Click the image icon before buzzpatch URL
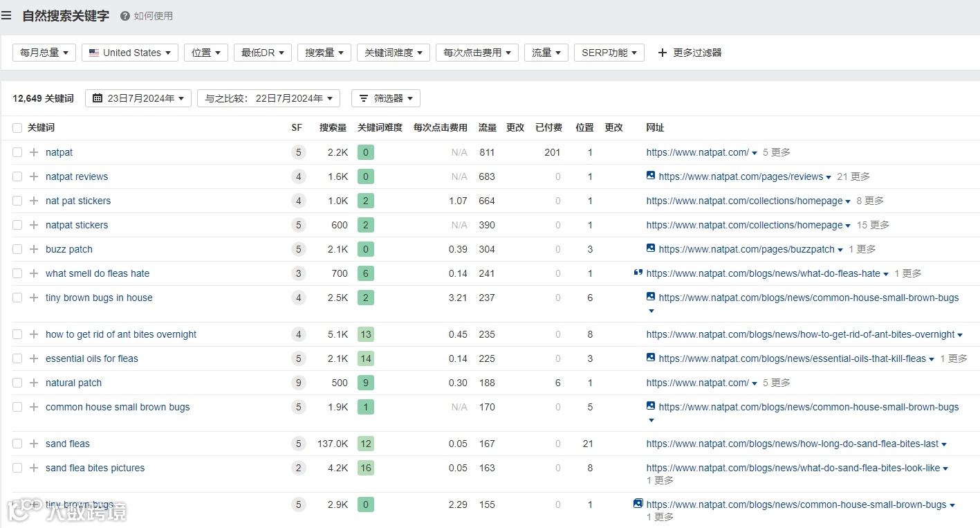 (651, 248)
